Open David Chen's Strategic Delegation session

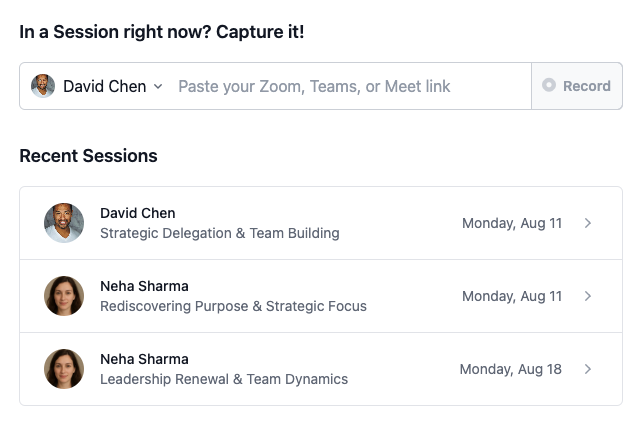click(x=321, y=223)
